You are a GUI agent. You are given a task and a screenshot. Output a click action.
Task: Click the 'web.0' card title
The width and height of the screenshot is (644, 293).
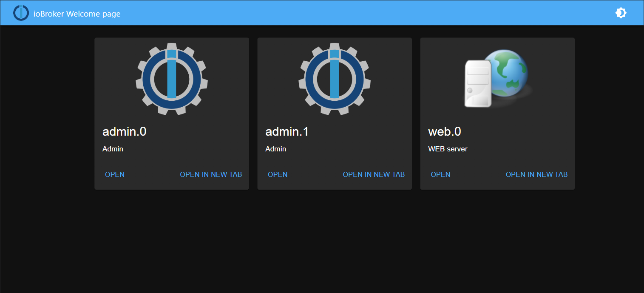[445, 131]
